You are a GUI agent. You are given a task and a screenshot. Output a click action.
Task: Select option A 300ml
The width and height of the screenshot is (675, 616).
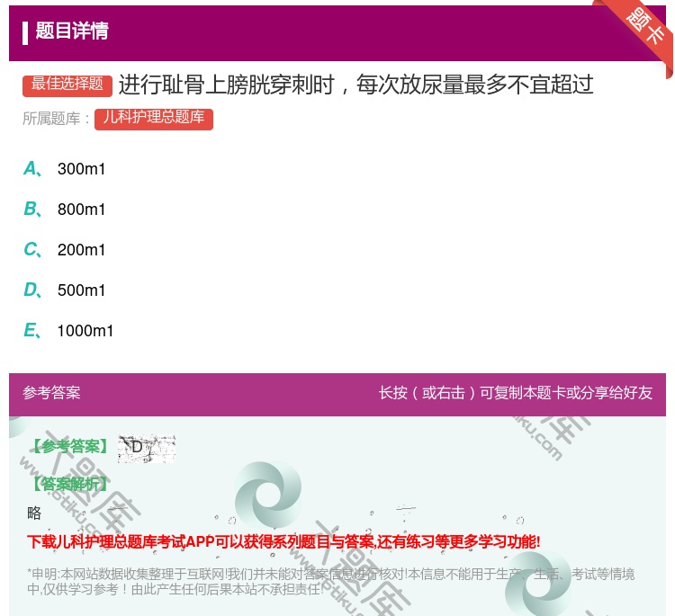[x=65, y=169]
